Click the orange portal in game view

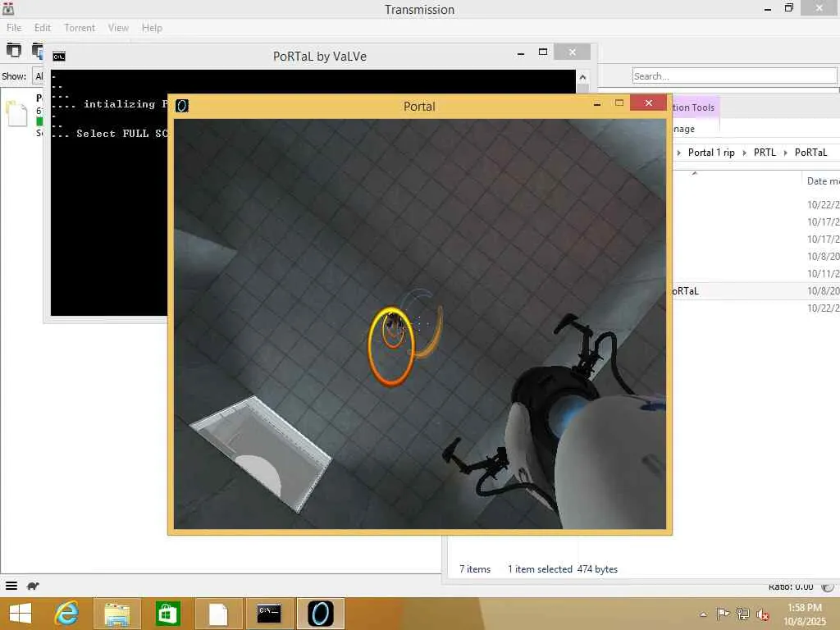tap(391, 346)
